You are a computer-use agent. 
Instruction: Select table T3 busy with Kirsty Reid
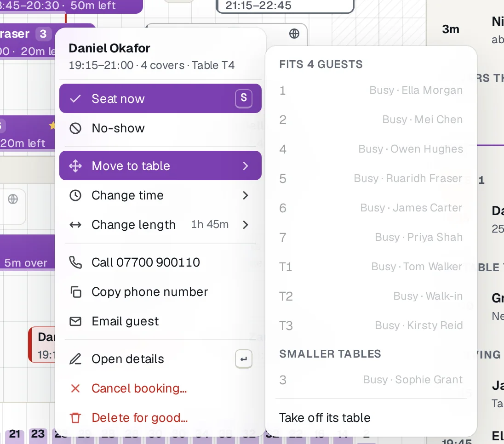click(x=371, y=326)
